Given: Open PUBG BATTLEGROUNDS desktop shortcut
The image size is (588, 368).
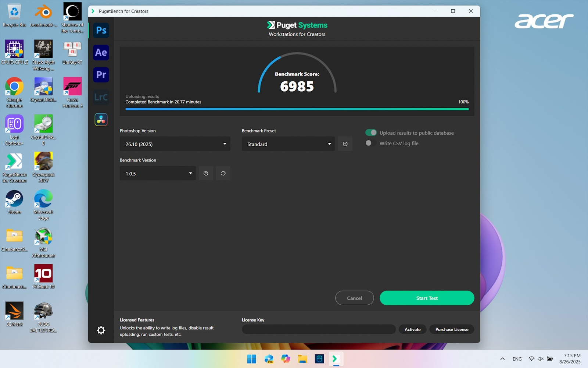Looking at the screenshot, I should tap(43, 317).
